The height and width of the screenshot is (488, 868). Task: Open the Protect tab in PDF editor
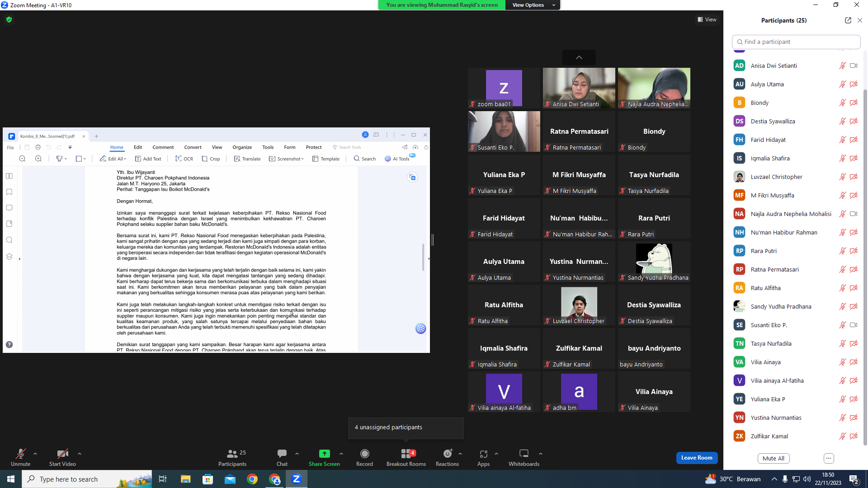[314, 147]
